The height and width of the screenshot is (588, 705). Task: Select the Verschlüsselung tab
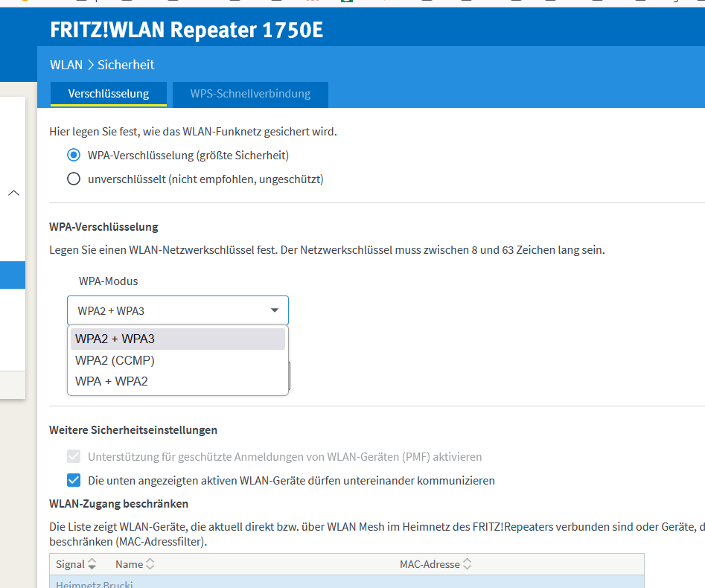pyautogui.click(x=109, y=94)
